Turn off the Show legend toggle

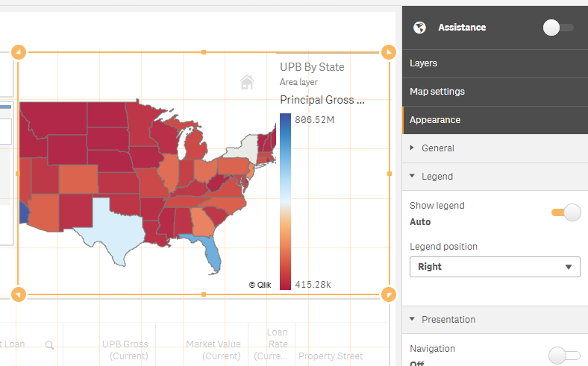566,212
